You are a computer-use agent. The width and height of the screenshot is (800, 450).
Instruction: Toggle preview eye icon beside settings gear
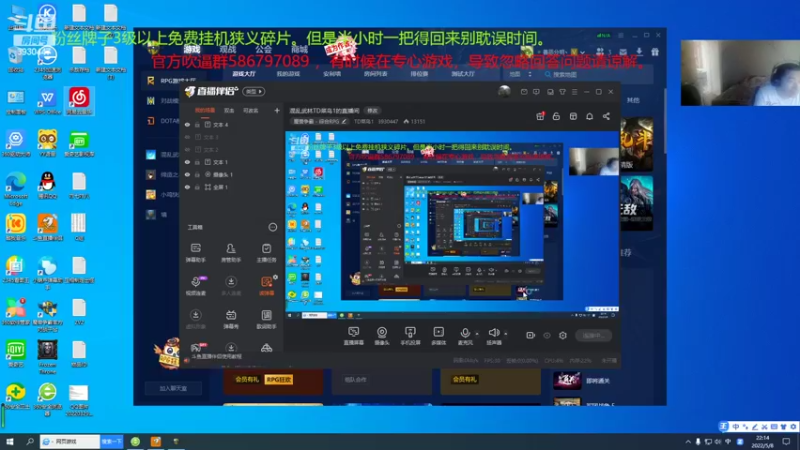pyautogui.click(x=547, y=335)
